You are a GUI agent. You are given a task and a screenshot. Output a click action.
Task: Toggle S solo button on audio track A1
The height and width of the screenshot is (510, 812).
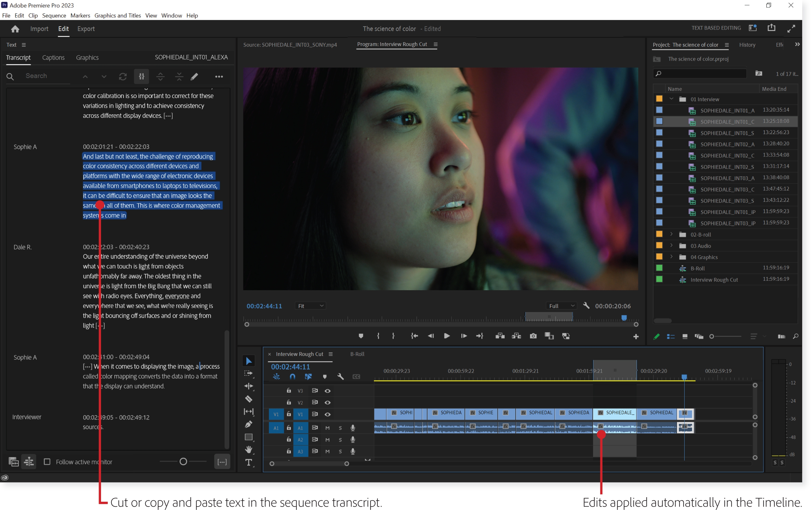[340, 428]
